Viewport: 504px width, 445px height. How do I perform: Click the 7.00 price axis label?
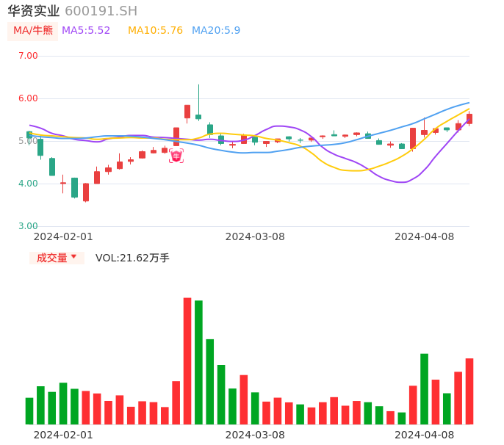pyautogui.click(x=28, y=56)
